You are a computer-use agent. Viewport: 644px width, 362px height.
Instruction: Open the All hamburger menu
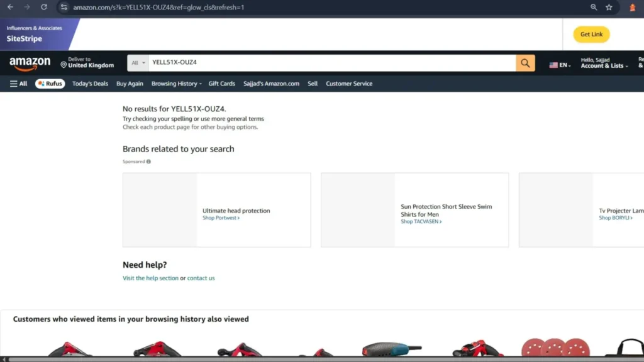(18, 84)
